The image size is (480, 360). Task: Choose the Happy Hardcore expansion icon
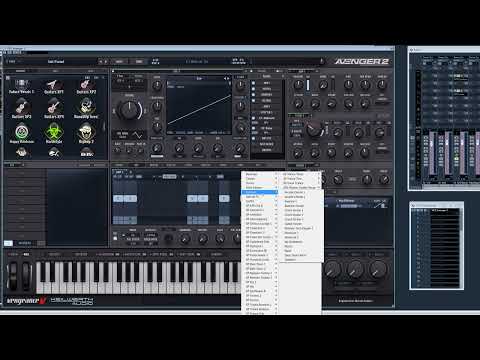pyautogui.click(x=21, y=133)
